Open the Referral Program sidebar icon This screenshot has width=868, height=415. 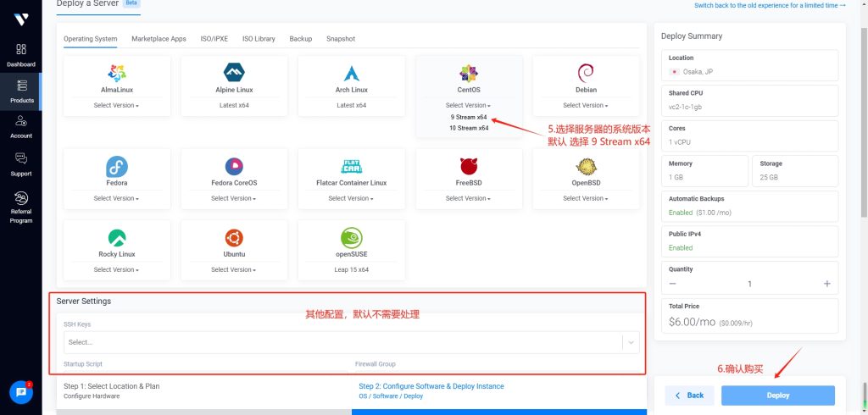coord(21,197)
